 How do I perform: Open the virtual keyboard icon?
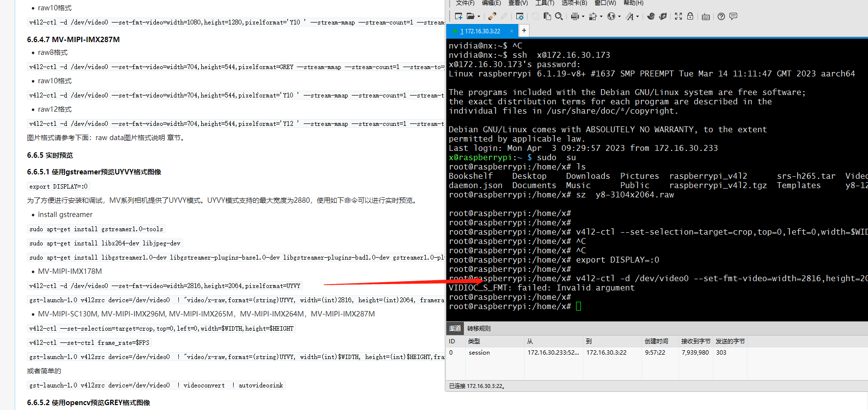pos(705,16)
